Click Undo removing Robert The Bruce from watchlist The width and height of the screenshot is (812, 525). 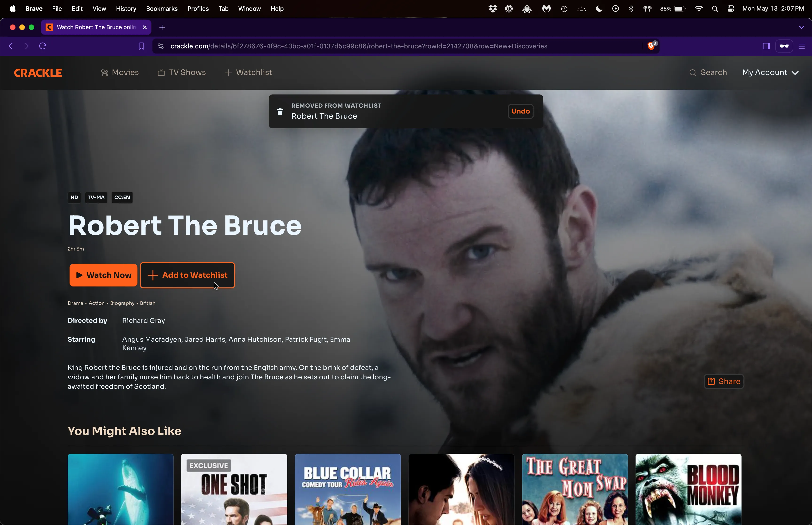tap(520, 111)
